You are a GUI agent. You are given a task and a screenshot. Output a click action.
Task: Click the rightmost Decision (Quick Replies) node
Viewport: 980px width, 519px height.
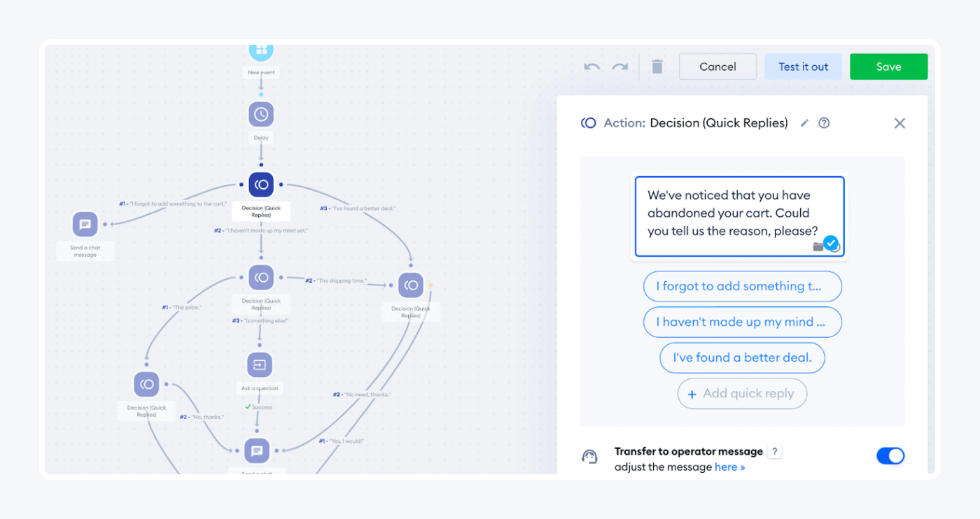tap(411, 284)
